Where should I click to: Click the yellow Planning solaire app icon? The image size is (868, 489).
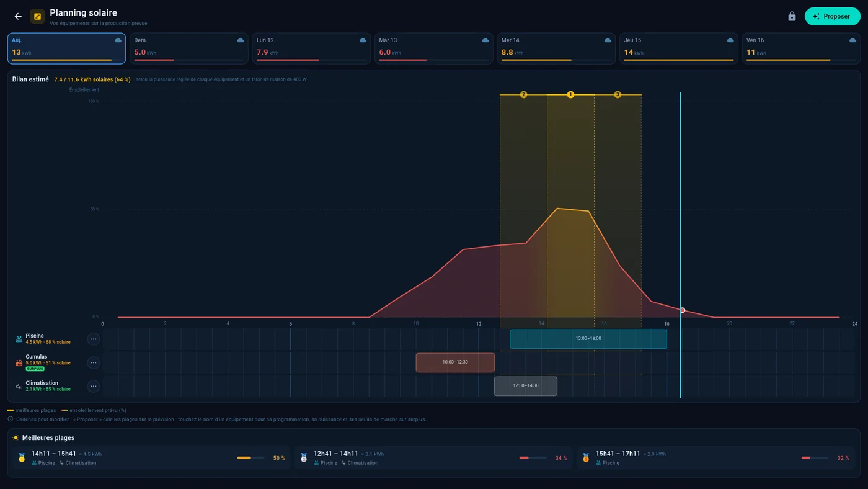37,17
